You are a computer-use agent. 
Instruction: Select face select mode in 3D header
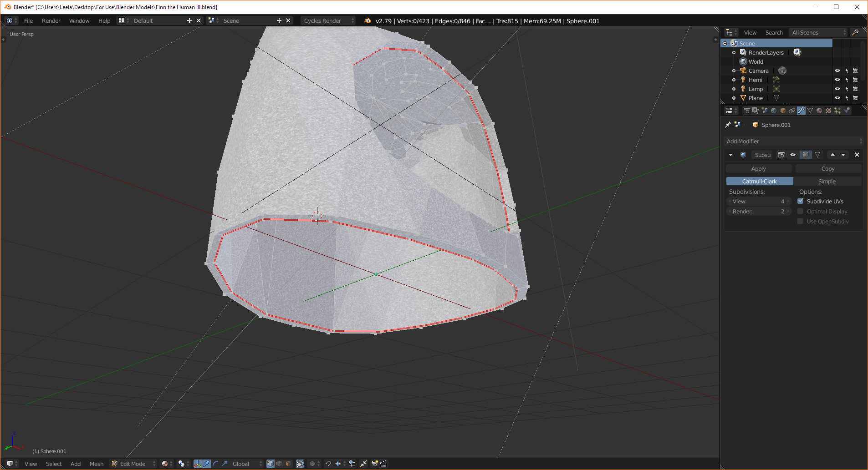[288, 464]
